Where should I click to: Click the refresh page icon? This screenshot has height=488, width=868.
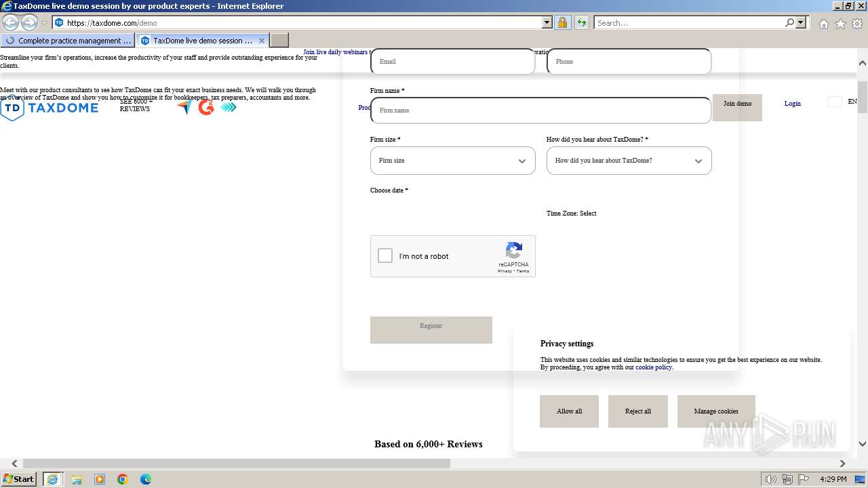click(x=581, y=22)
